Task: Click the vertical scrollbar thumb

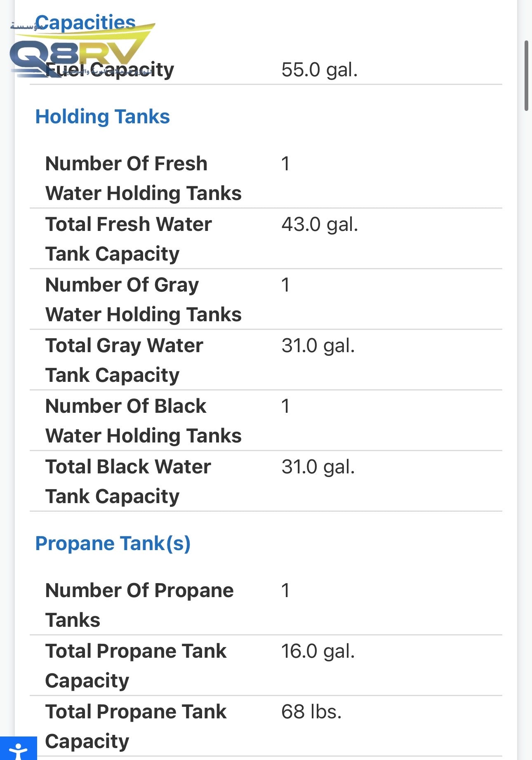Action: [x=526, y=76]
